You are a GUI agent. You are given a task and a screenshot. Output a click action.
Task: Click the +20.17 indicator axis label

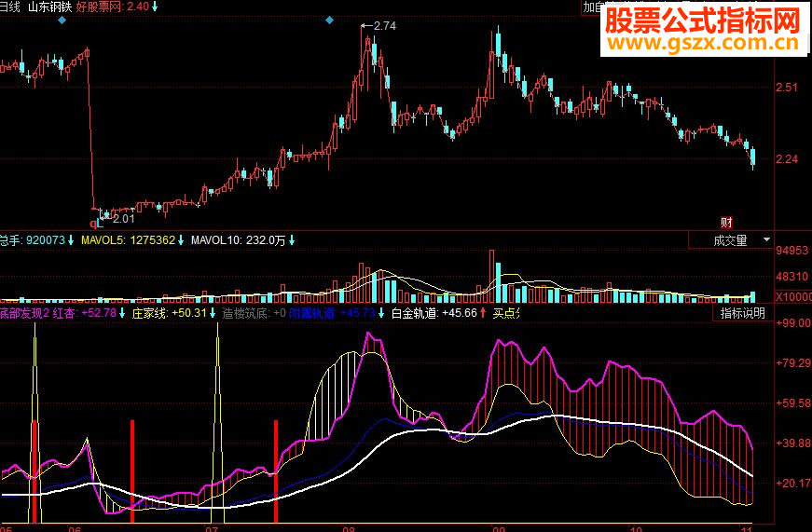[x=793, y=483]
